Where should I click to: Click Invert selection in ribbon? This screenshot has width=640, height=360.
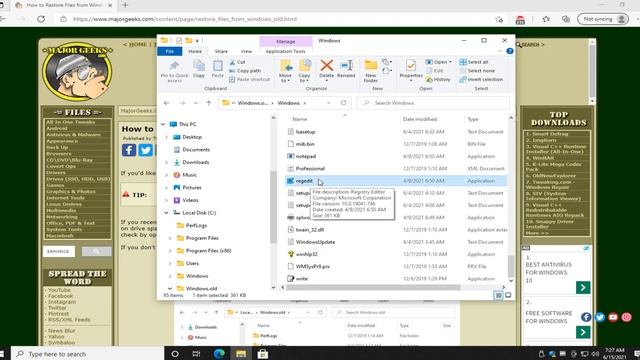(x=481, y=79)
